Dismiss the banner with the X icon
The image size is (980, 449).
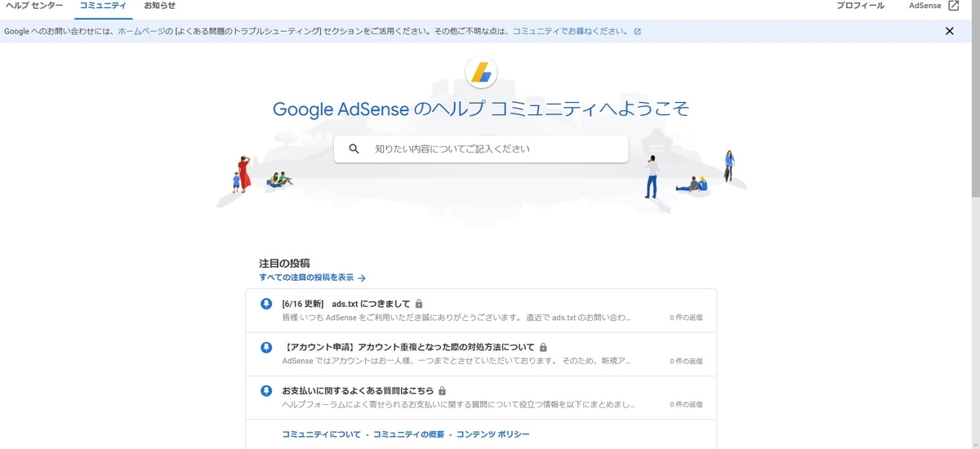pos(949,31)
